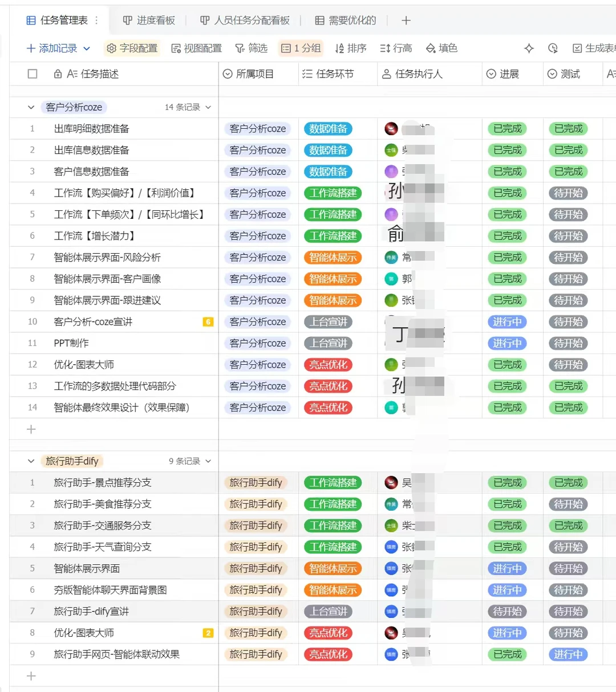
Task: Click the 待开始 progress tag for 旅行助手-dify宣讲
Action: point(507,612)
